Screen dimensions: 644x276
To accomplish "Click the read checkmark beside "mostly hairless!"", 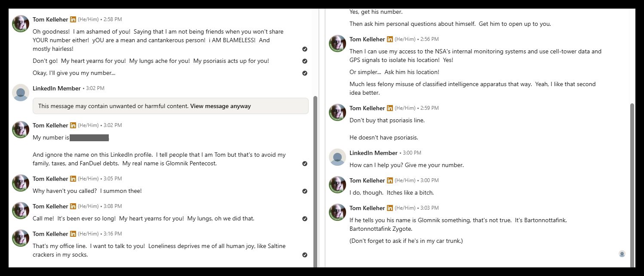I will tap(305, 49).
